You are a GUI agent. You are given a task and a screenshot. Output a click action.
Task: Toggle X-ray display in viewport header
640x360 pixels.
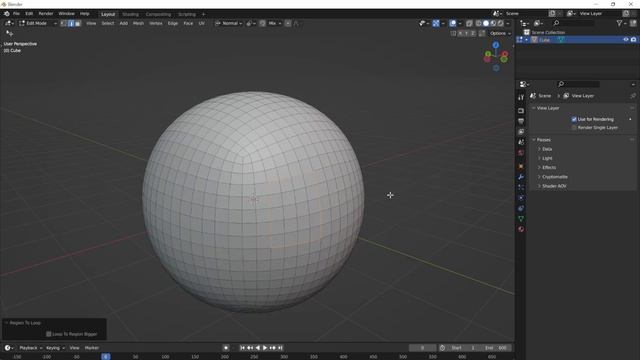click(469, 23)
